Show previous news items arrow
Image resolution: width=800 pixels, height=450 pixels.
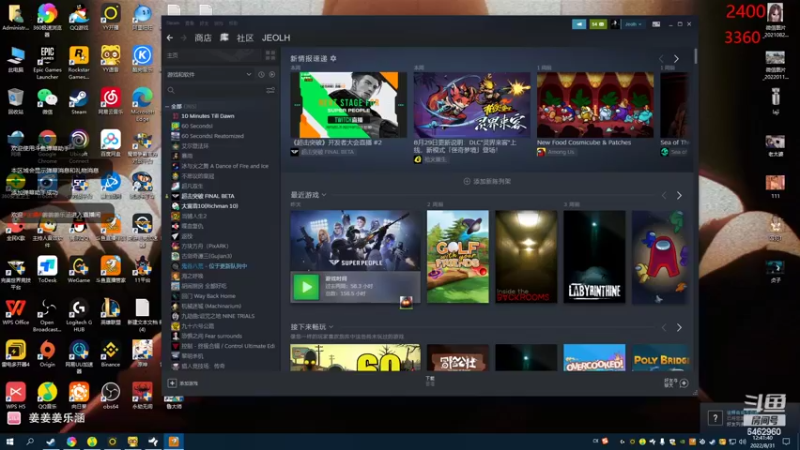coord(661,59)
